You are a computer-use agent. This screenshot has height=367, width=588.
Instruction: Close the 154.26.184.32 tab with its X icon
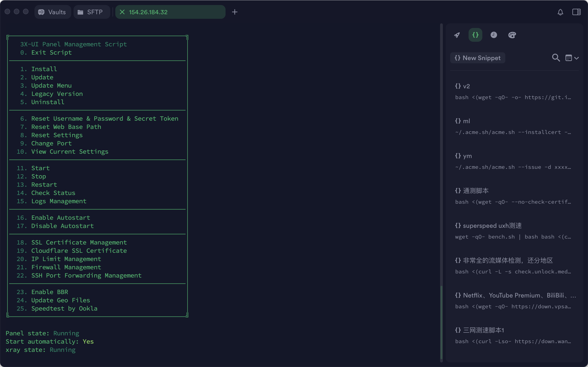tap(122, 12)
